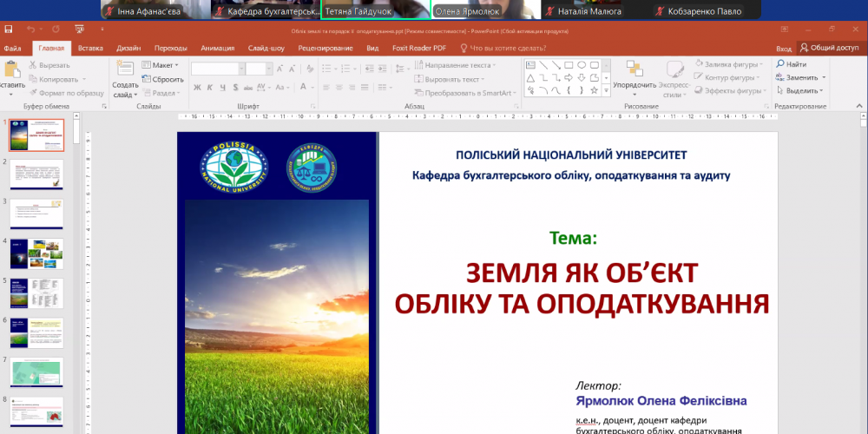
Task: Select slide 4 thumbnail in slide panel
Action: [x=36, y=253]
